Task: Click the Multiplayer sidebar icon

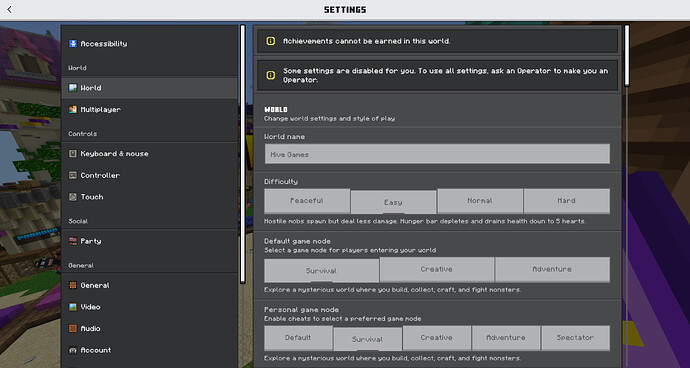Action: (73, 109)
